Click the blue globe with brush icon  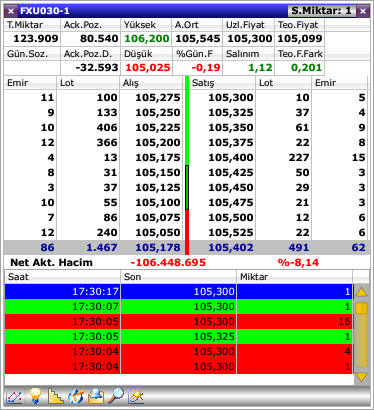tap(76, 396)
